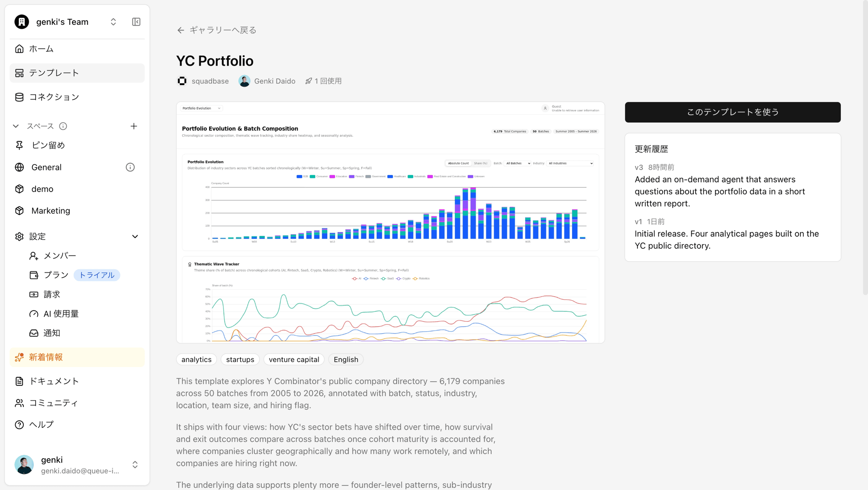
Task: Click Genki Daido author avatar
Action: pyautogui.click(x=244, y=81)
